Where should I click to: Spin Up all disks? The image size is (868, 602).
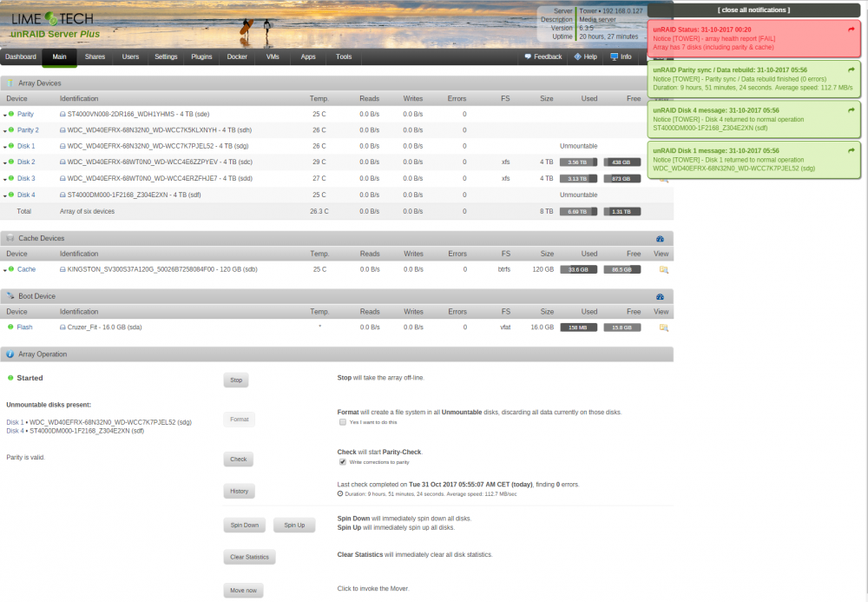(294, 525)
